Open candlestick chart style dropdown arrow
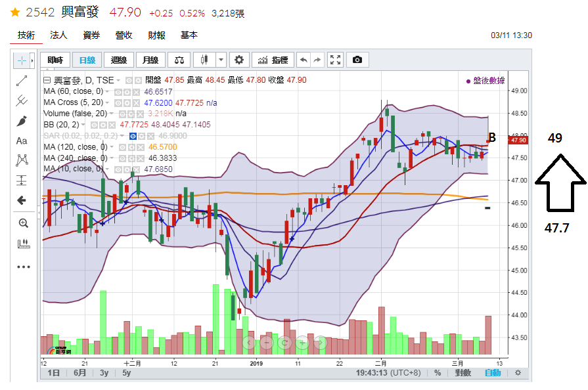Image resolution: width=588 pixels, height=390 pixels. click(221, 60)
